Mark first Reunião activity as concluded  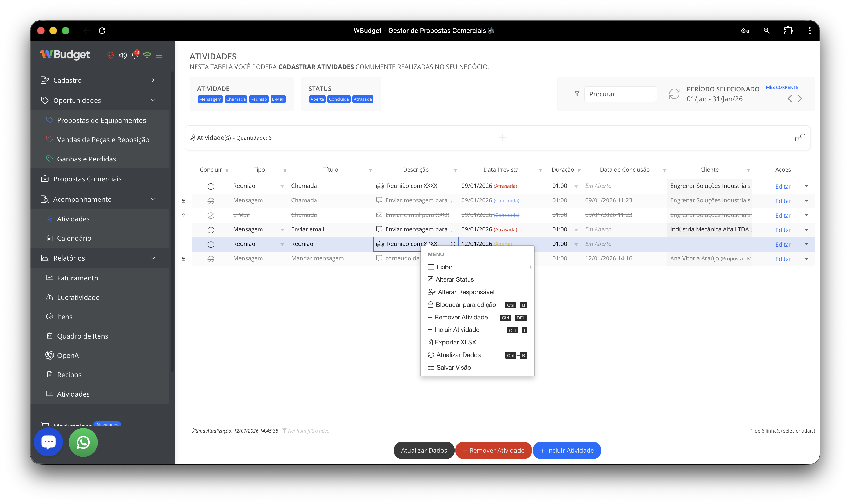[x=211, y=186]
